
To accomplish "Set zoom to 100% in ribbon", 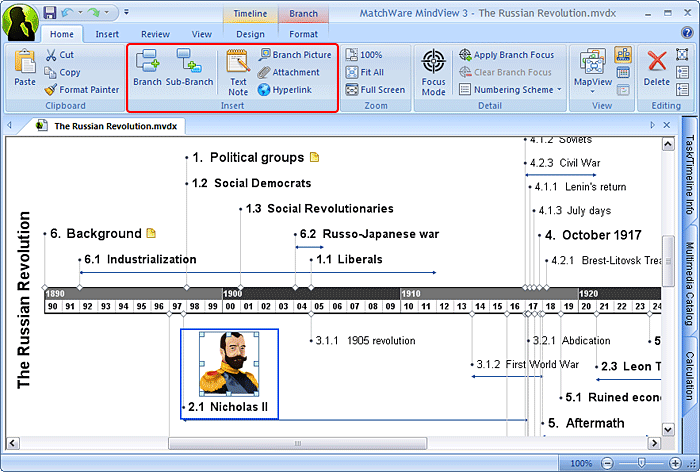I will [364, 54].
